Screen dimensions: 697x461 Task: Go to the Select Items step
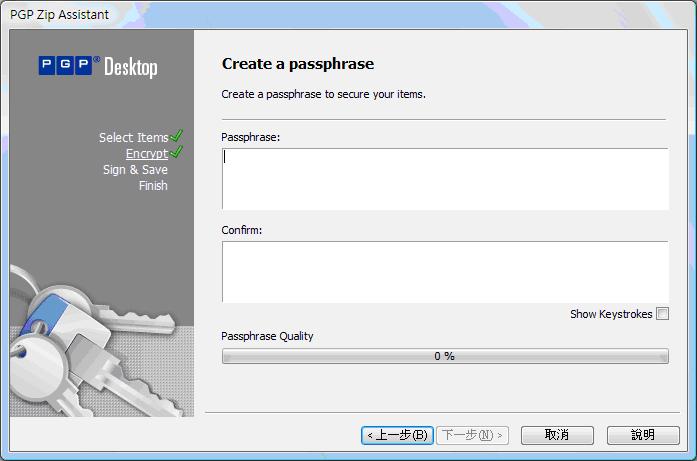[133, 138]
